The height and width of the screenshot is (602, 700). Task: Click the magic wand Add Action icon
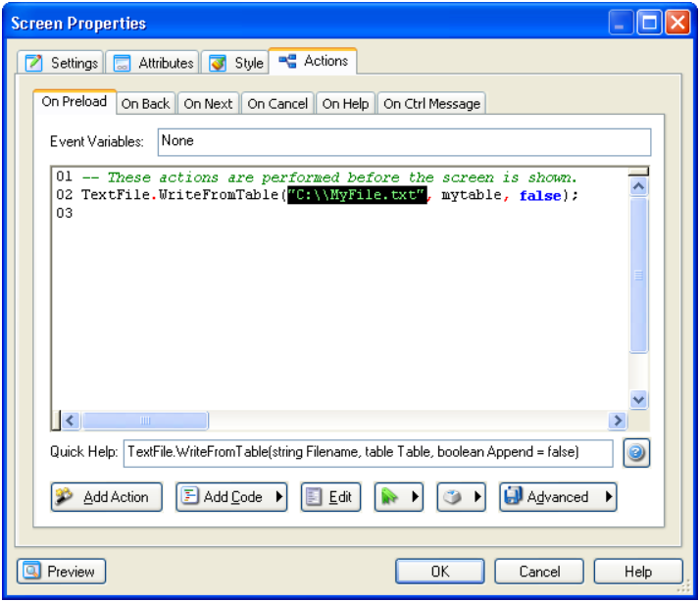(x=64, y=496)
